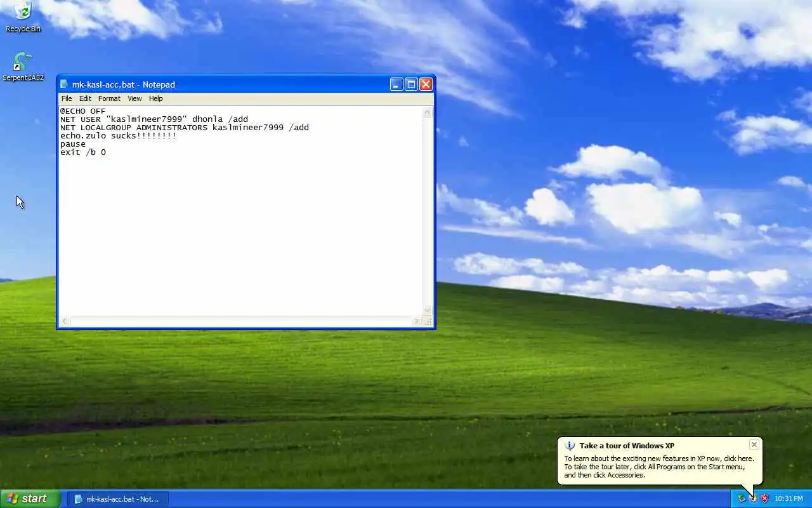
Task: Open the Format menu in Notepad
Action: click(109, 98)
